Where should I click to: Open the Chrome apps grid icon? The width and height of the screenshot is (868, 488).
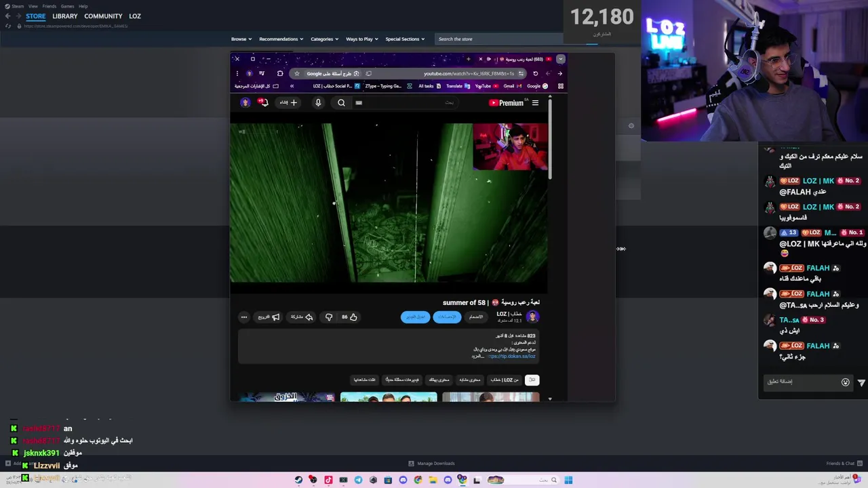pos(560,86)
